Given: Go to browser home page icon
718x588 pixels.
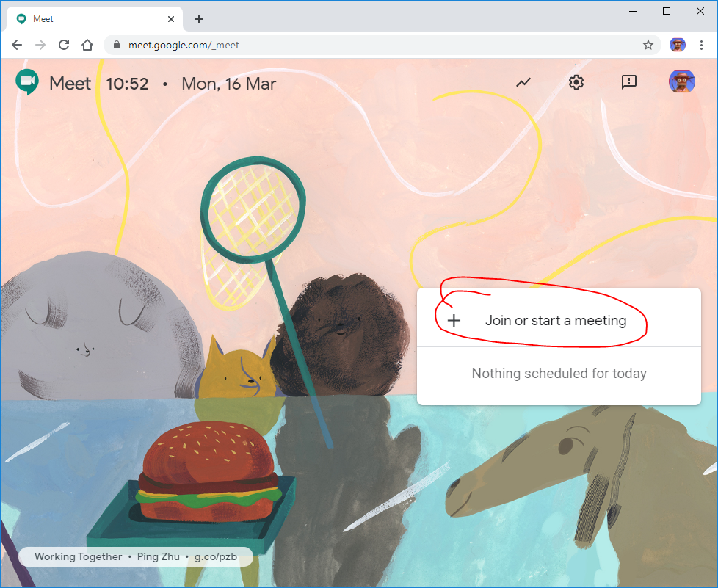Looking at the screenshot, I should pos(87,45).
